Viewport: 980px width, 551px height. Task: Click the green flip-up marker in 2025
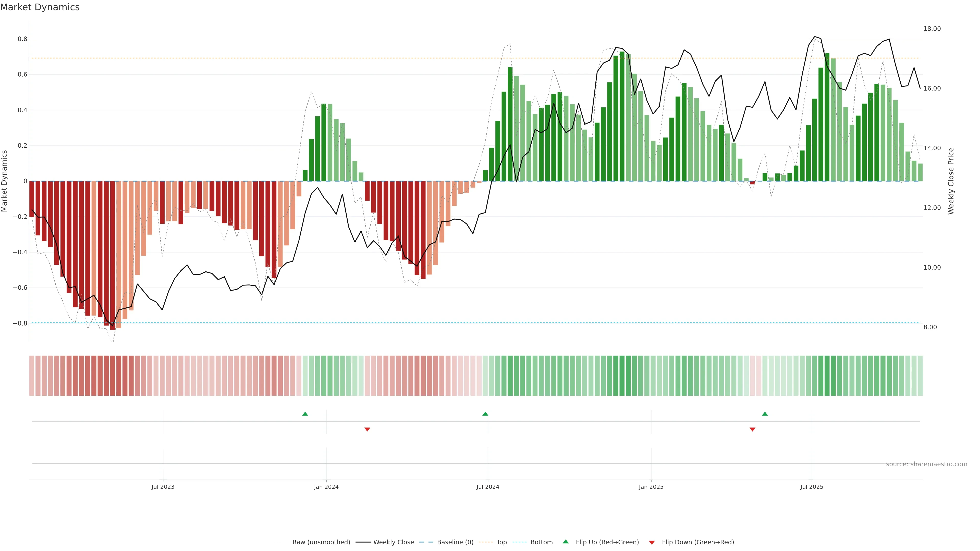pyautogui.click(x=765, y=414)
